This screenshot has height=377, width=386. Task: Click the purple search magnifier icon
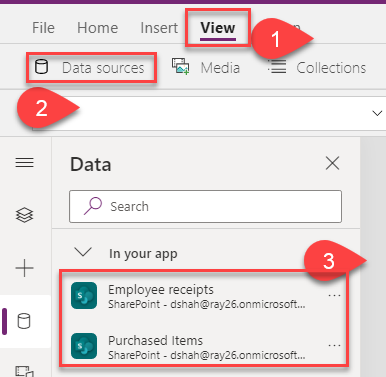(x=93, y=206)
